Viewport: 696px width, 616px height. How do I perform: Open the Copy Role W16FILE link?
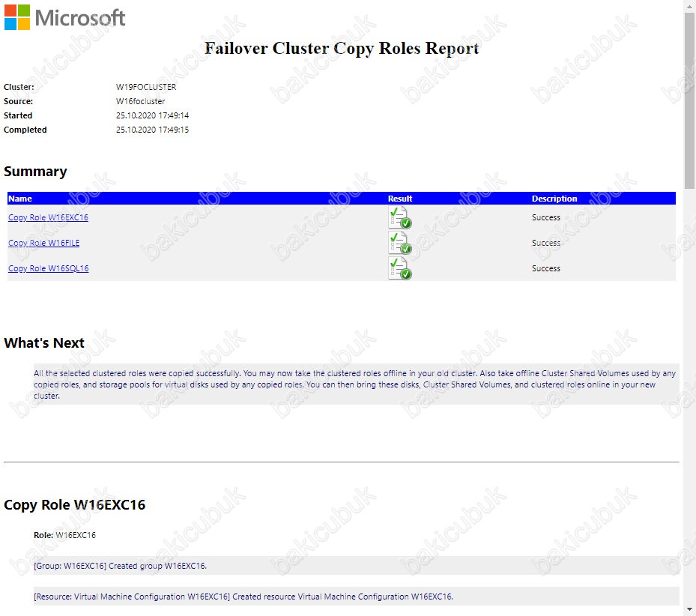coord(44,243)
